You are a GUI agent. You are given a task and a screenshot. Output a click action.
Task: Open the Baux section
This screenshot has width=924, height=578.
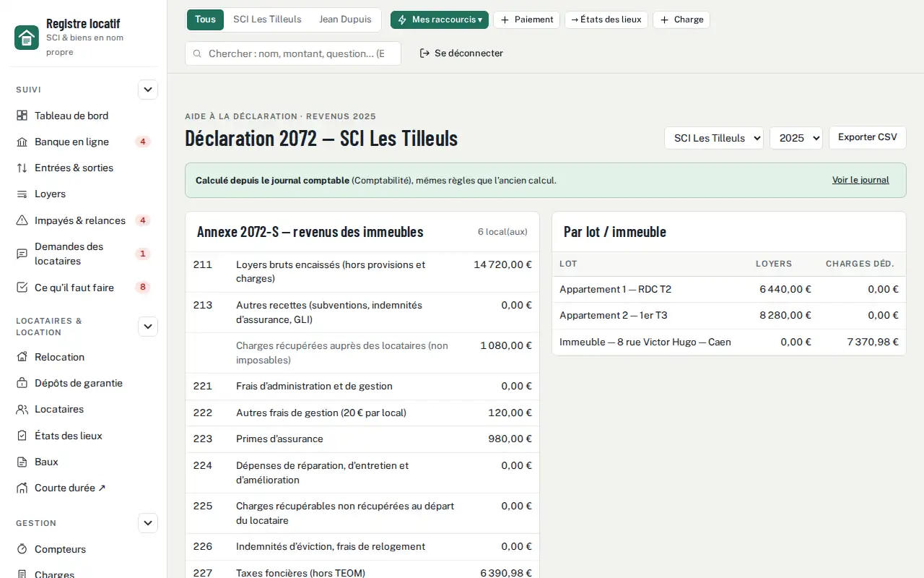(x=83, y=462)
